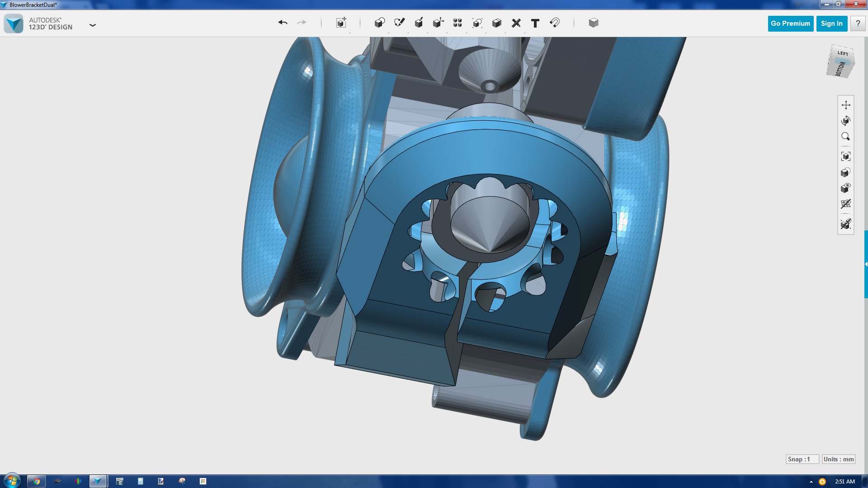The image size is (868, 488).
Task: Activate the Pan navigation tool
Action: 846,105
